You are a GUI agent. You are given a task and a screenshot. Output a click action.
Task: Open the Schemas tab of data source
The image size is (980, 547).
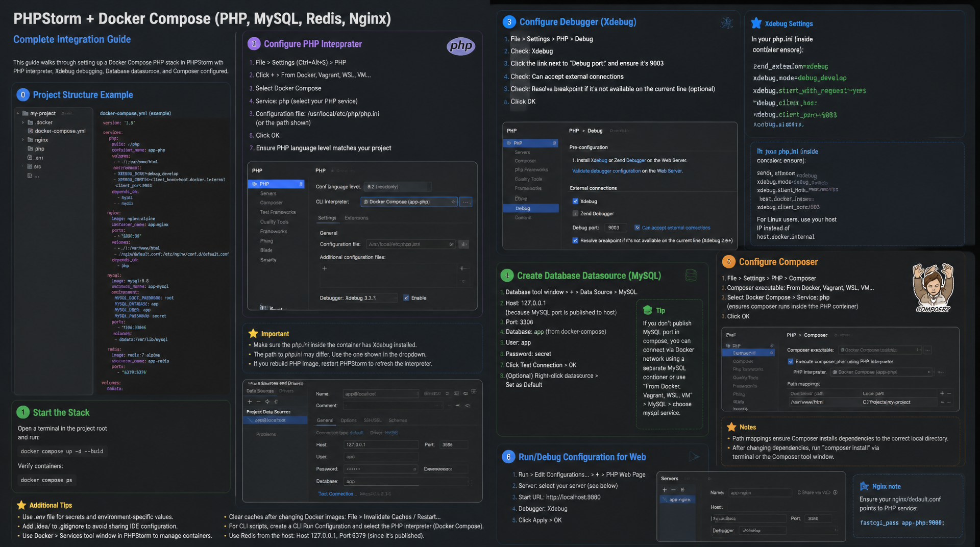[x=398, y=420]
